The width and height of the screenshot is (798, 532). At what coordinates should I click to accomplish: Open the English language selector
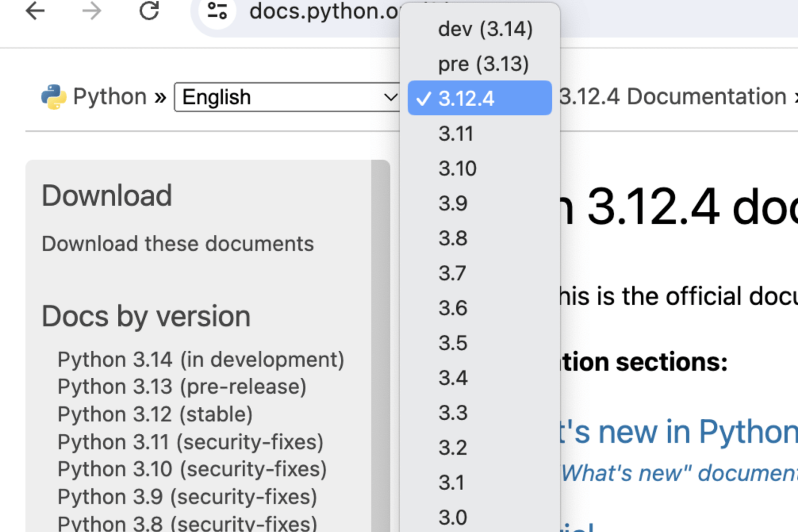point(287,97)
